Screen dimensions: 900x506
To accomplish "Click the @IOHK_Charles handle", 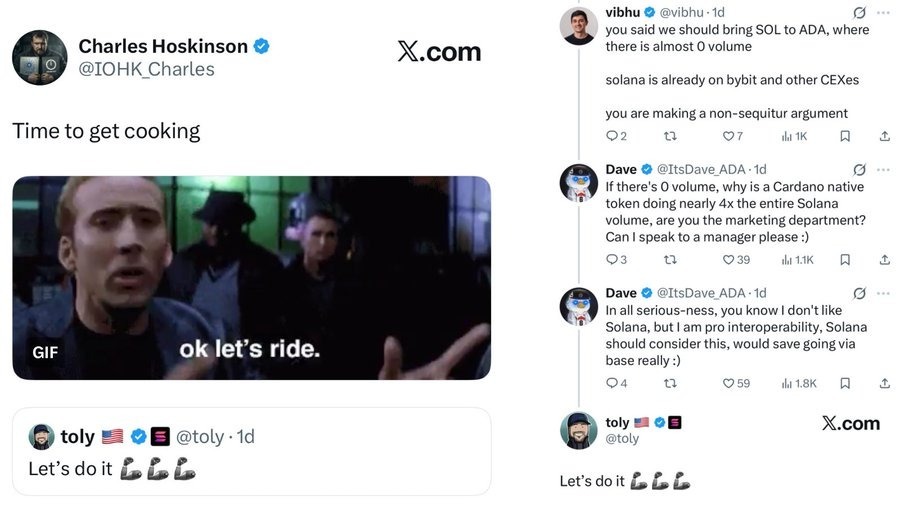I will [x=146, y=69].
